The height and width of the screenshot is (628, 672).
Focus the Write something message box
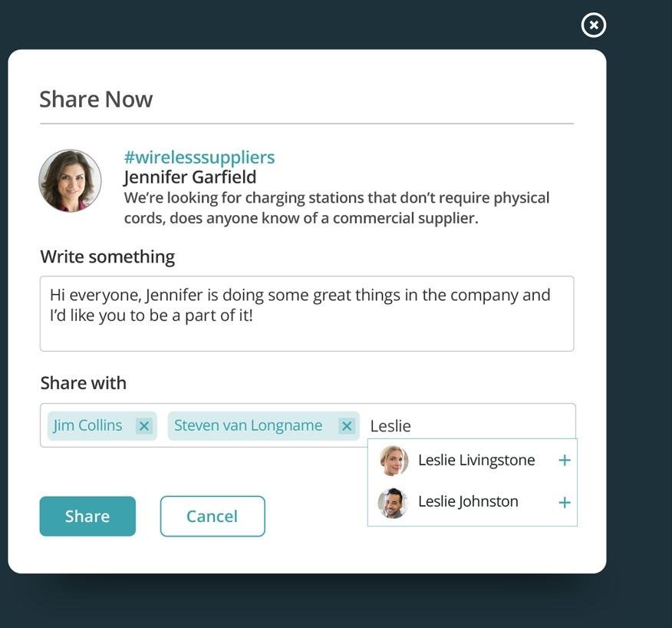(307, 313)
